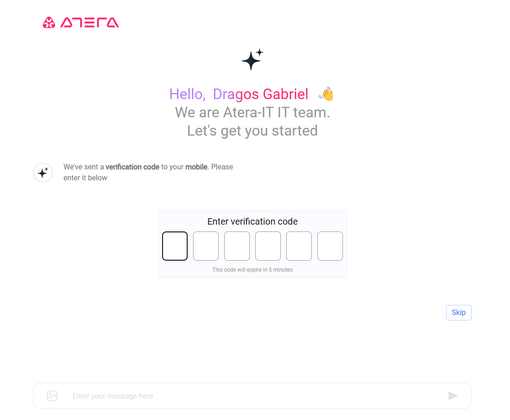
Task: Select the fifth verification code box
Action: pos(299,246)
